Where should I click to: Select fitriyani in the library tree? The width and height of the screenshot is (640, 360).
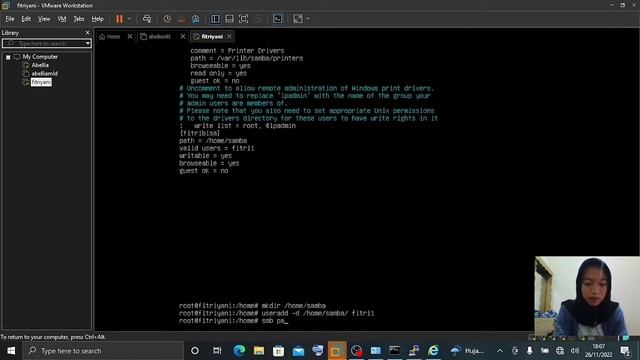pos(41,82)
